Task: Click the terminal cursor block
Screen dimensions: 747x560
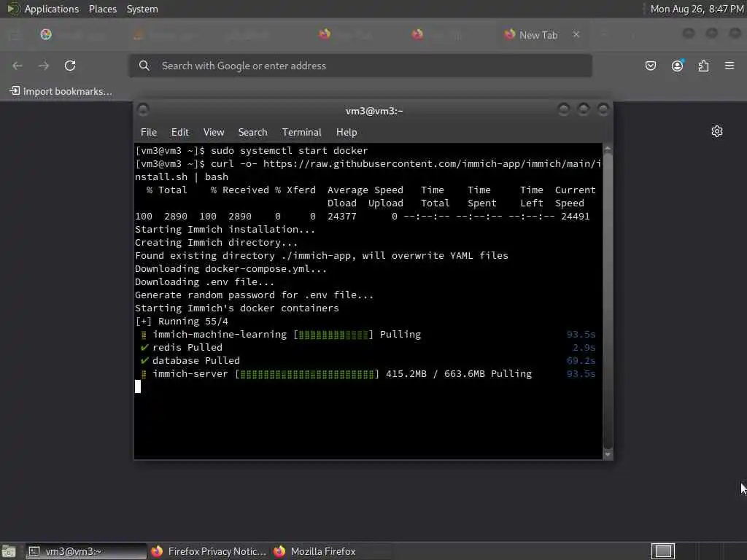Action: click(138, 386)
